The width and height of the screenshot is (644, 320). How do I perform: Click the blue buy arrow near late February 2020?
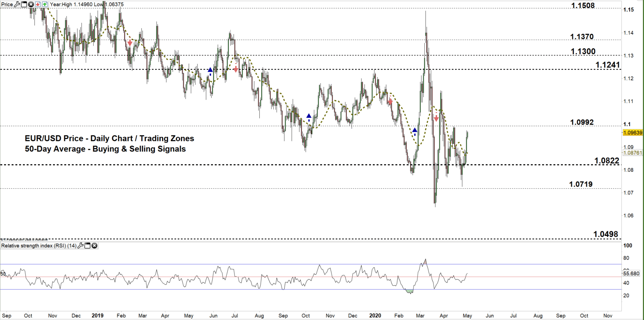tap(415, 131)
